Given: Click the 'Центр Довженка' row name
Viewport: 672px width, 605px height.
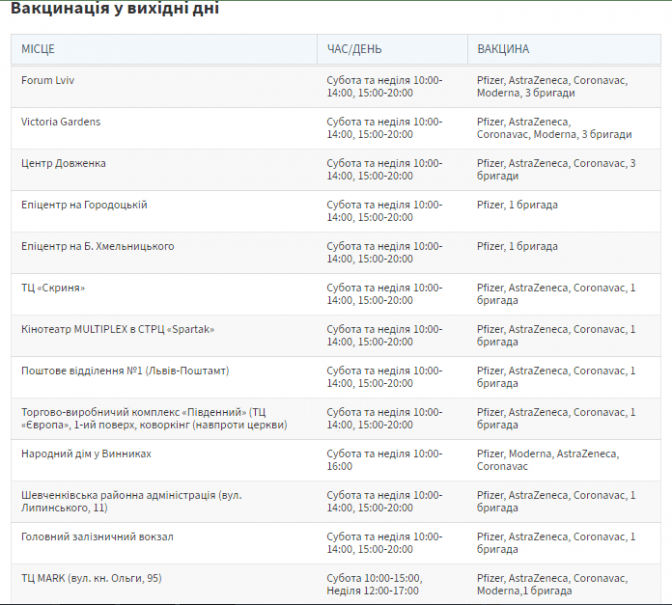Looking at the screenshot, I should click(x=63, y=163).
